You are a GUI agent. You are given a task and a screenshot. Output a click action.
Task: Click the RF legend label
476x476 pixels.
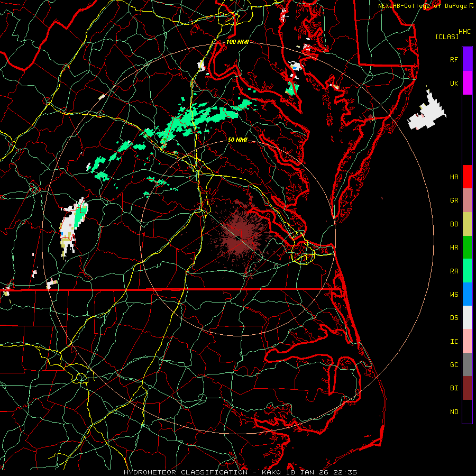tap(454, 59)
